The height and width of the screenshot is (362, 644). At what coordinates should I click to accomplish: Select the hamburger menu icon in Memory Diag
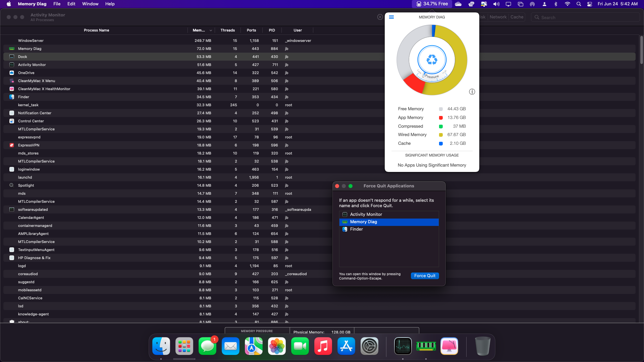391,17
